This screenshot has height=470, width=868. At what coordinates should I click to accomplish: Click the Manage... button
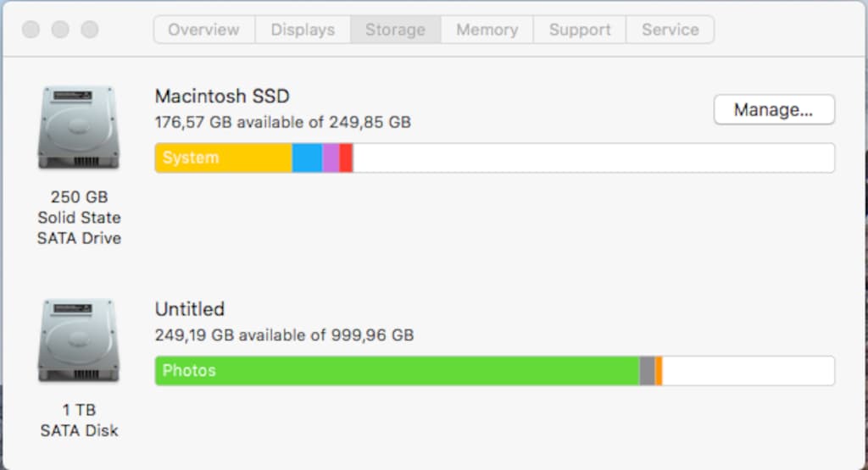[x=774, y=109]
